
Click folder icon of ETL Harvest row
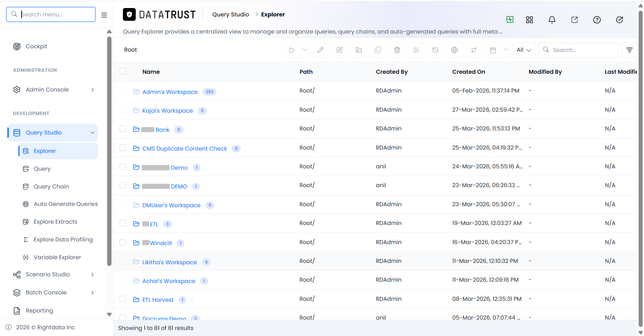(x=136, y=299)
